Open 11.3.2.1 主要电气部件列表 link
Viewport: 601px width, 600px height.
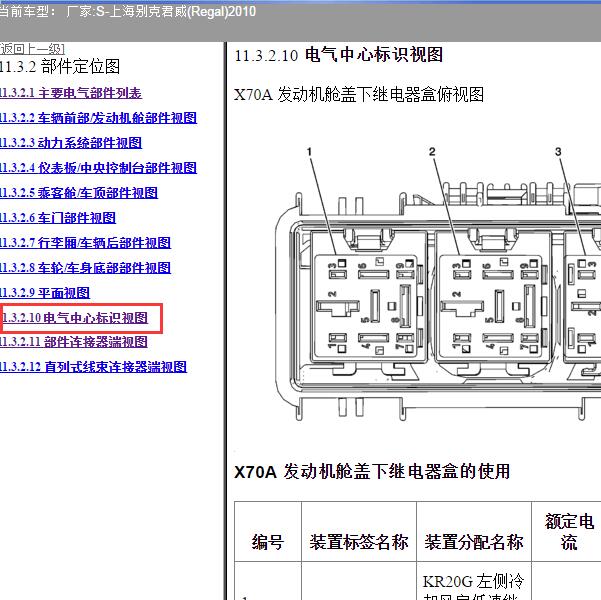click(x=71, y=93)
